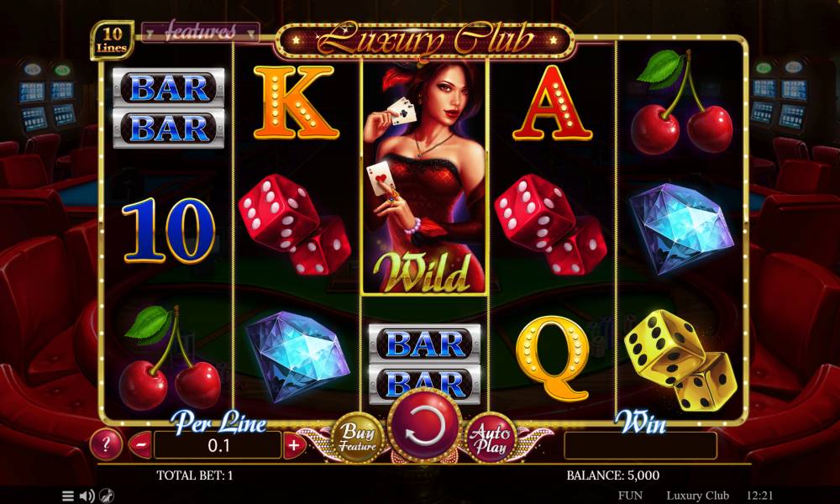840x504 pixels.
Task: Open the left arrow of the features menu
Action: pos(150,34)
